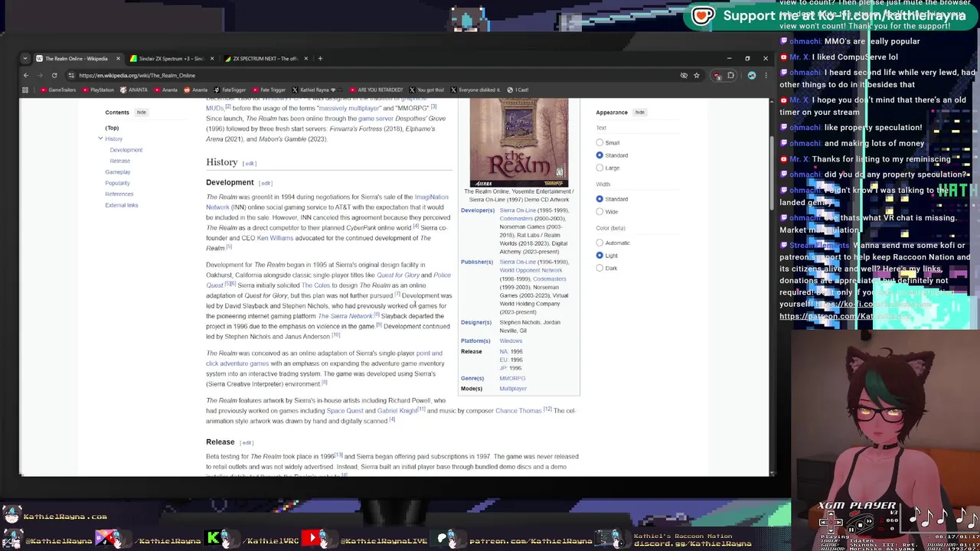Jump to (Top) in Contents
This screenshot has height=551, width=980.
(112, 128)
